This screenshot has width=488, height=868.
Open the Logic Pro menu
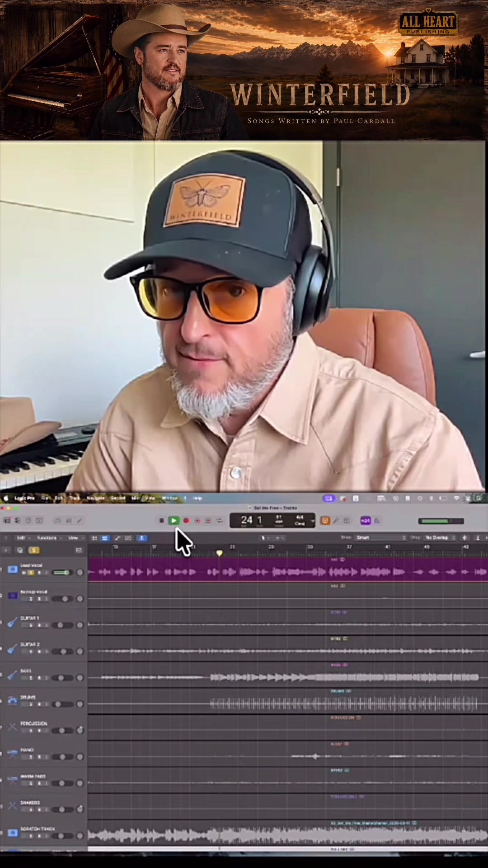pos(24,498)
